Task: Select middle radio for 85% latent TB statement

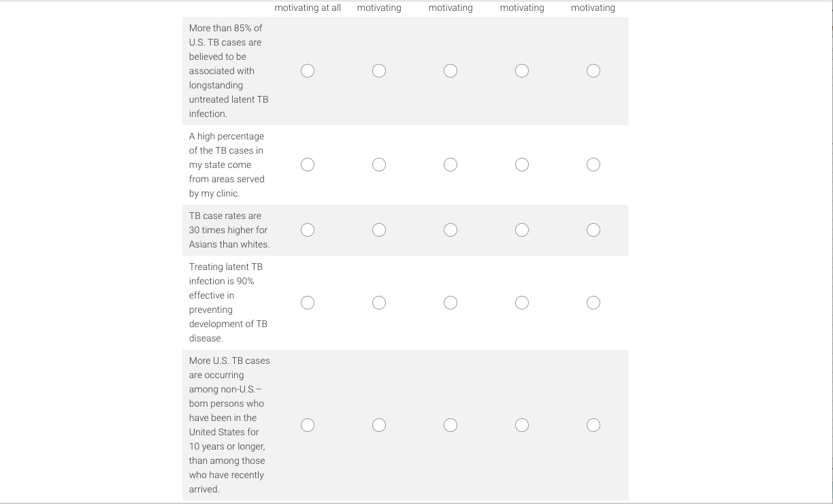Action: pos(451,71)
